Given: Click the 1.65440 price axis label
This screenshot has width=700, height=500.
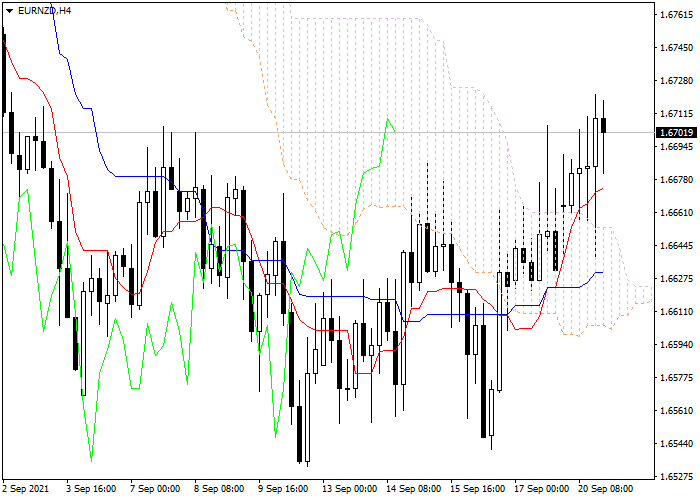Looking at the screenshot, I should pos(676,444).
